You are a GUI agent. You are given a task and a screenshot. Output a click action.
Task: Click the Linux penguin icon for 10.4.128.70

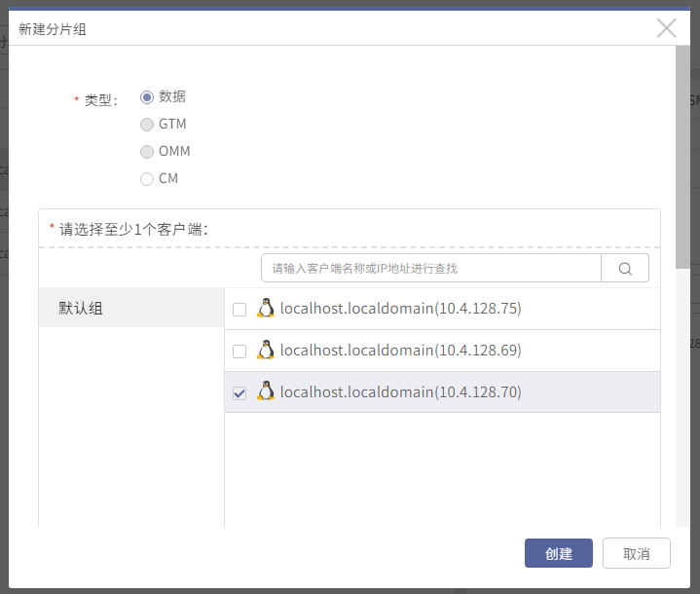[266, 391]
